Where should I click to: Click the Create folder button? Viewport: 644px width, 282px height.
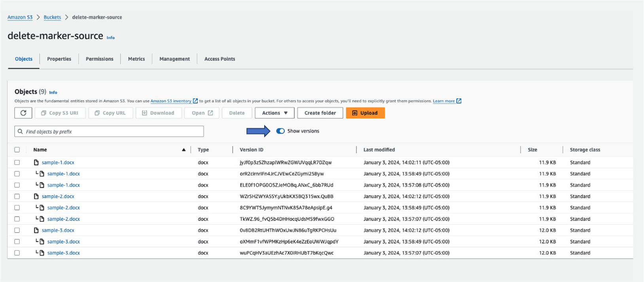(x=320, y=113)
